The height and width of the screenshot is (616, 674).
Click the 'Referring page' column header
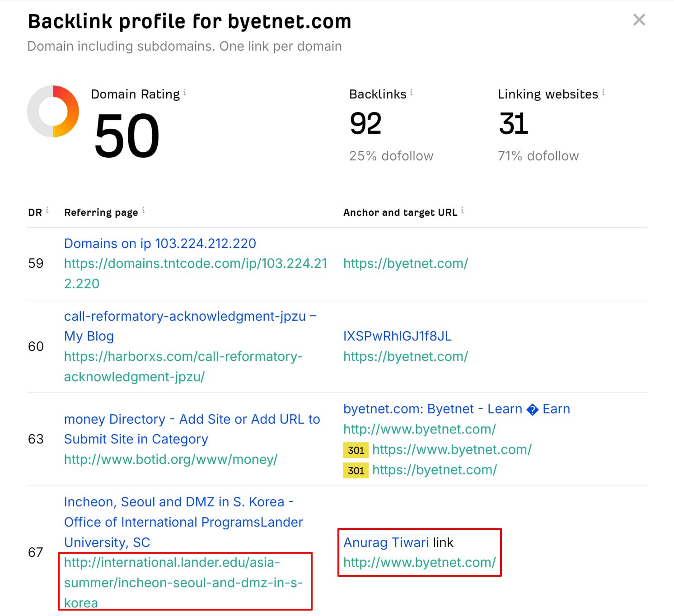pyautogui.click(x=101, y=212)
